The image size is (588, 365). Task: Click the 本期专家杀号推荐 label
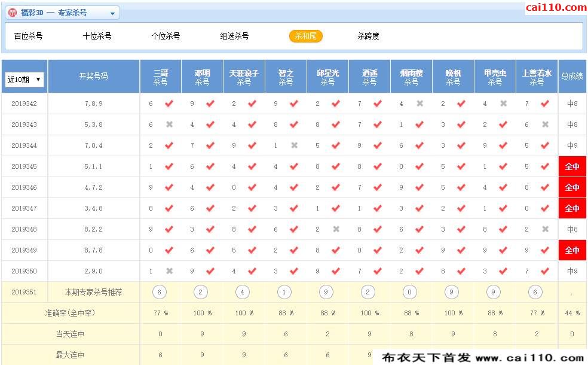point(93,292)
